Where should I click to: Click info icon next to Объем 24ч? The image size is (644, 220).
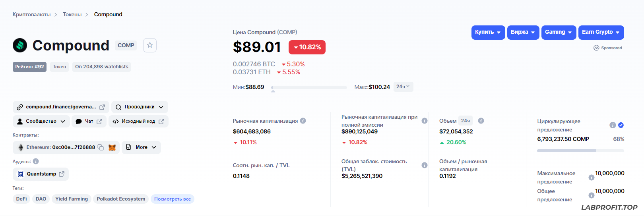tap(481, 121)
